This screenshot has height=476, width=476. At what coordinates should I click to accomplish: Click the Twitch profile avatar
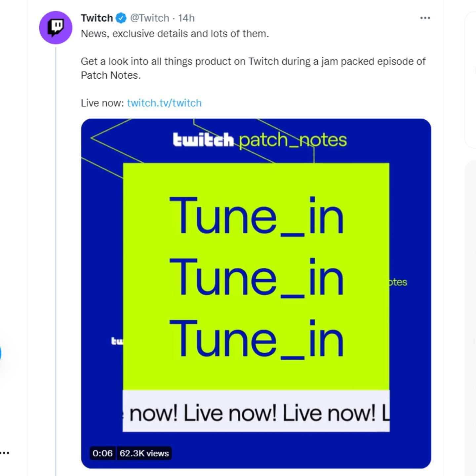point(56,28)
